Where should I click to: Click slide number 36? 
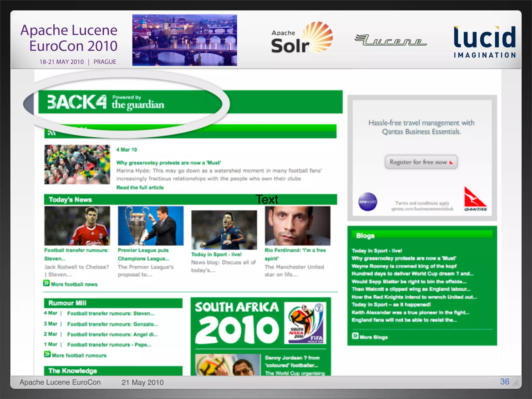point(505,382)
